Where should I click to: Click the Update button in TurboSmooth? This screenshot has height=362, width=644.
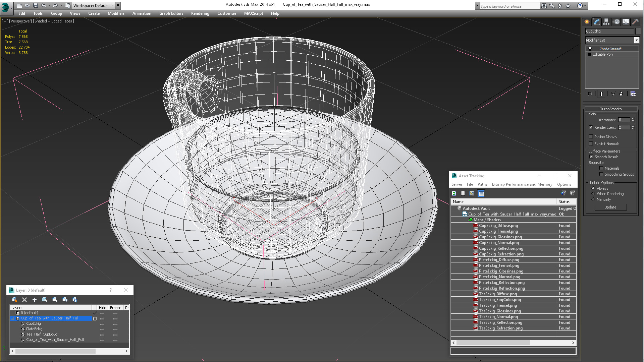tap(610, 207)
